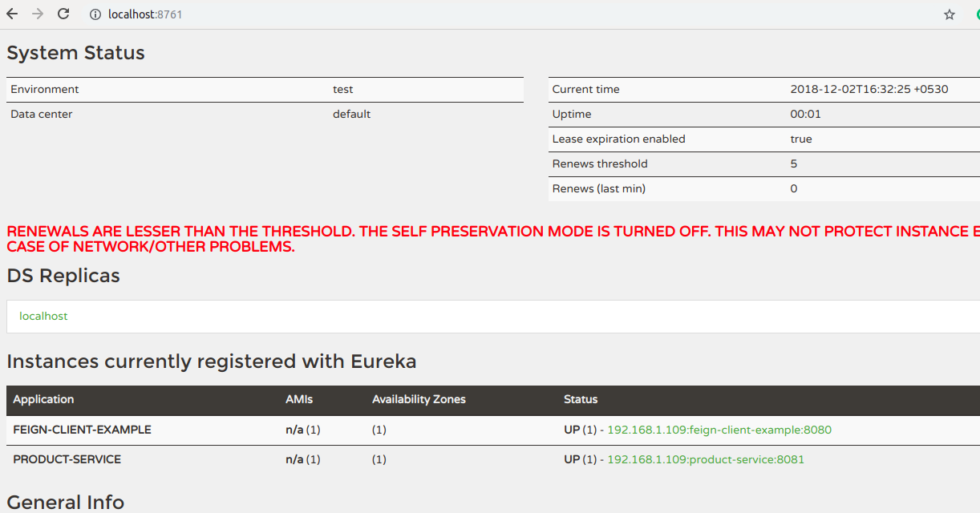The width and height of the screenshot is (980, 513).
Task: Reload the Eureka dashboard page
Action: click(63, 14)
